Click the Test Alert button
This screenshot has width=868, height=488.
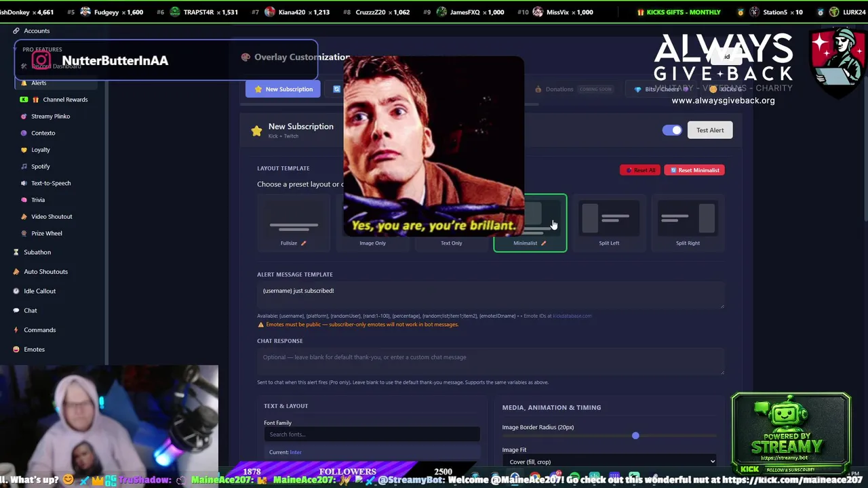point(710,130)
